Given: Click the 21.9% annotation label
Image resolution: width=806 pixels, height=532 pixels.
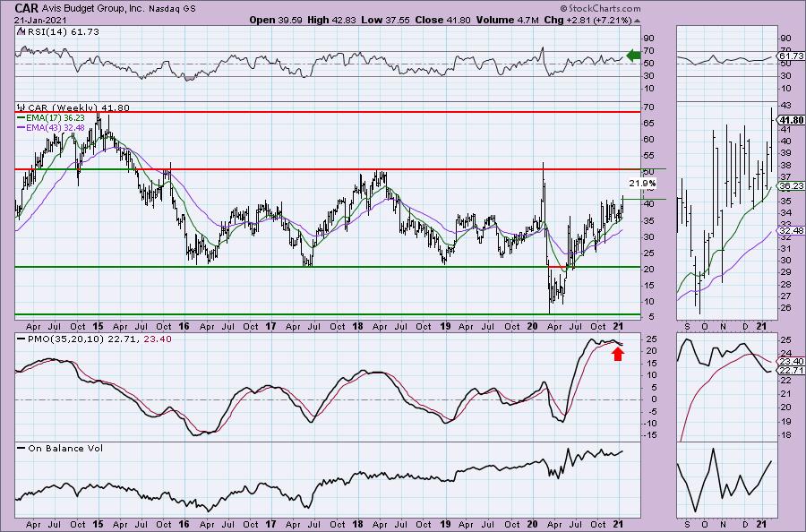Looking at the screenshot, I should coord(642,183).
